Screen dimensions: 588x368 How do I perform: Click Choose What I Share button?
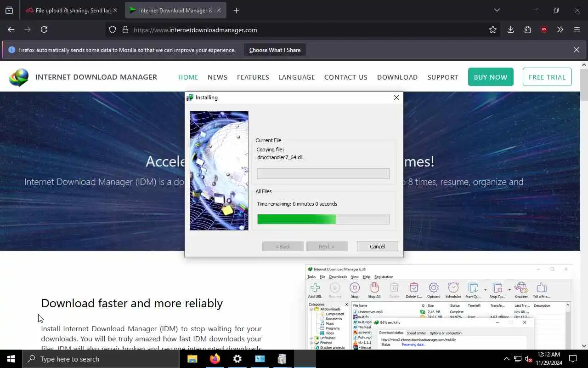coord(275,50)
